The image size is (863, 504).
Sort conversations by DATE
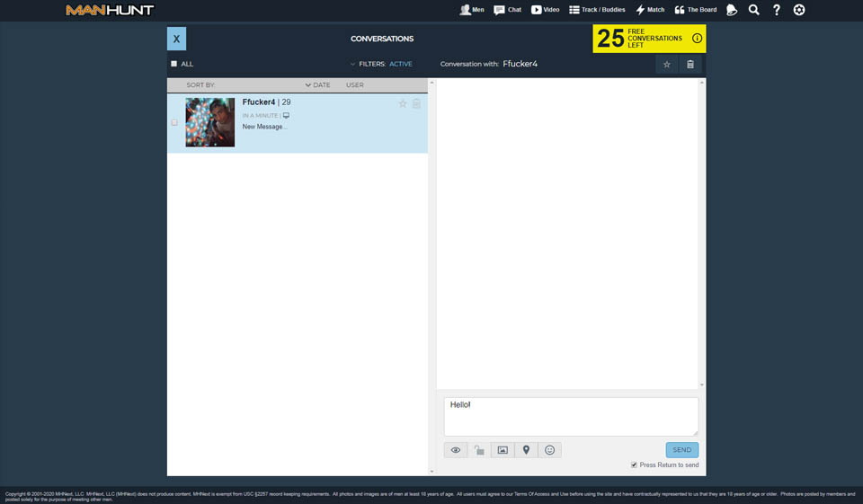click(318, 85)
